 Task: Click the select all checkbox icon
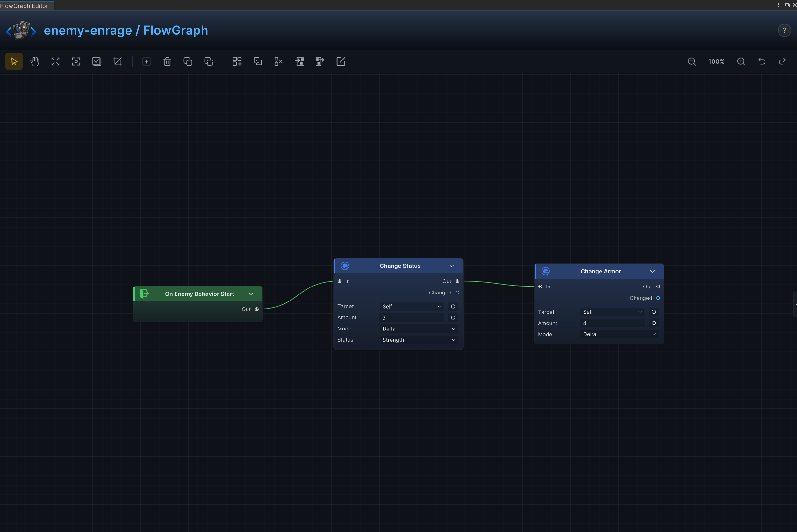pyautogui.click(x=97, y=61)
